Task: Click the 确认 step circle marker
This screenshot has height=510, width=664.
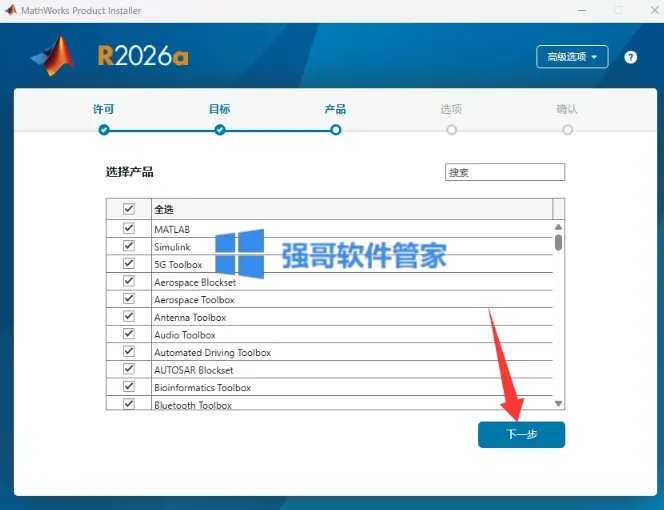Action: (x=568, y=130)
